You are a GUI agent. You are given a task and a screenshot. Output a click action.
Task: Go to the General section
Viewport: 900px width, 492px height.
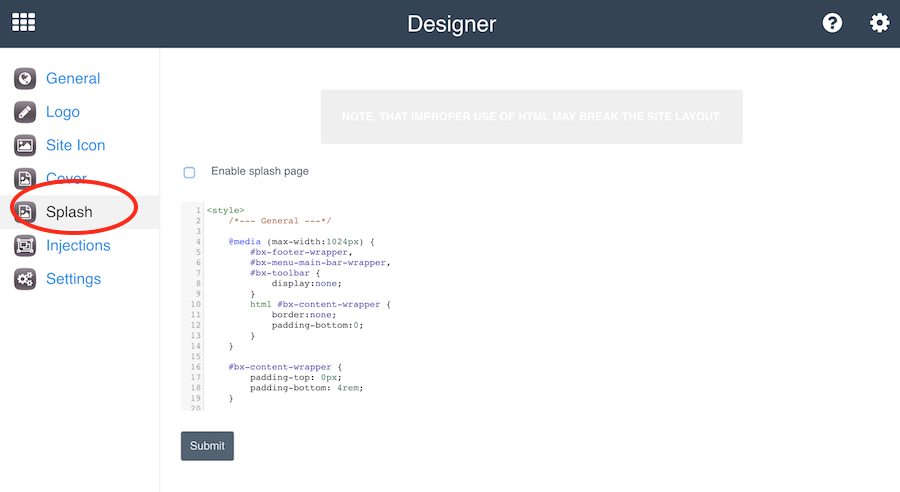click(73, 79)
